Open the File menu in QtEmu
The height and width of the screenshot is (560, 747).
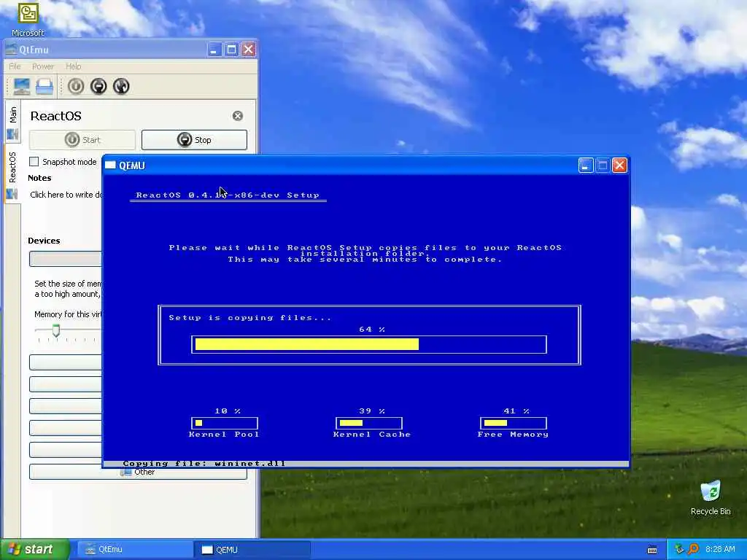pos(15,66)
